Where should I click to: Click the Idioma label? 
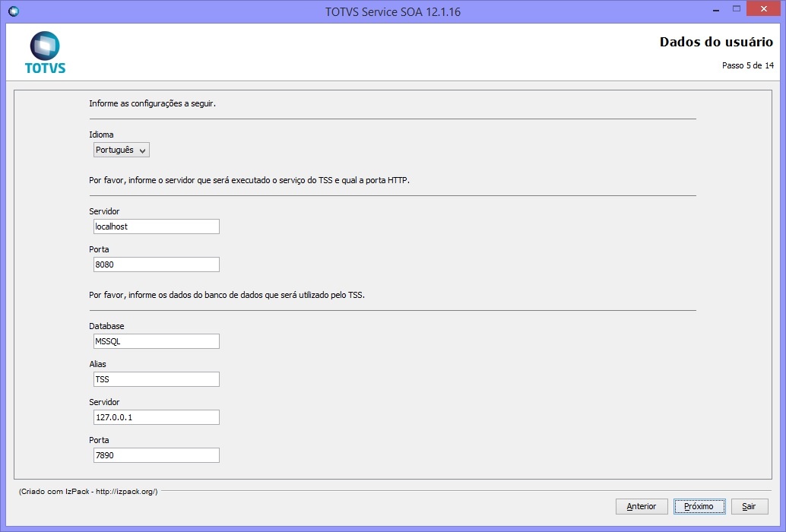(101, 135)
